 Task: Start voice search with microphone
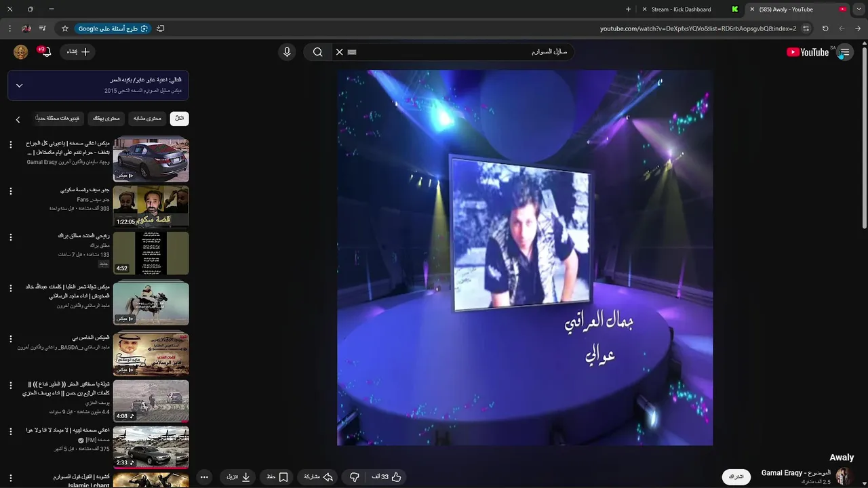click(x=287, y=52)
